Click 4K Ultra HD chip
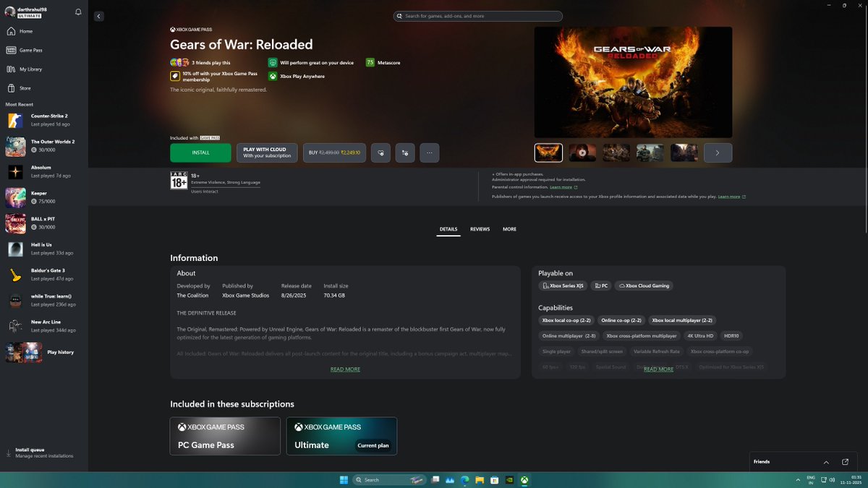This screenshot has height=488, width=868. click(x=700, y=336)
